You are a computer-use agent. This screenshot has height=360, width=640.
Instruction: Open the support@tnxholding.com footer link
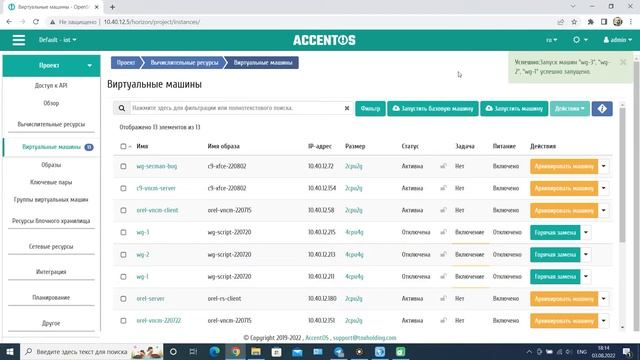pyautogui.click(x=364, y=338)
